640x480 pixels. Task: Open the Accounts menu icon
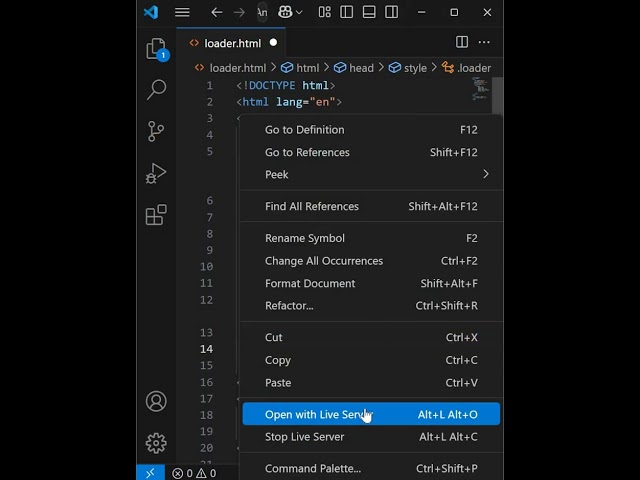(x=156, y=401)
